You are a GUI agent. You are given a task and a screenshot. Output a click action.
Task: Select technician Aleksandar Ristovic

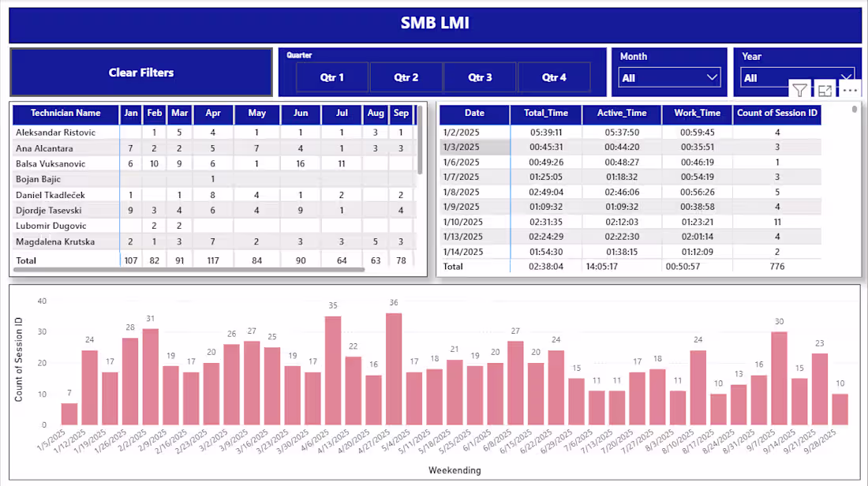tap(55, 133)
